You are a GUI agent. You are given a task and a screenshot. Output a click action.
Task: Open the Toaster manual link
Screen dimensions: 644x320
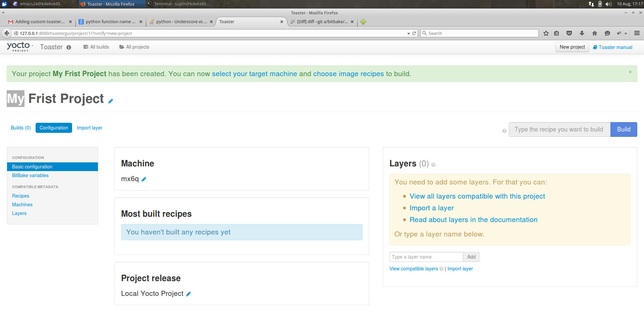tap(612, 47)
